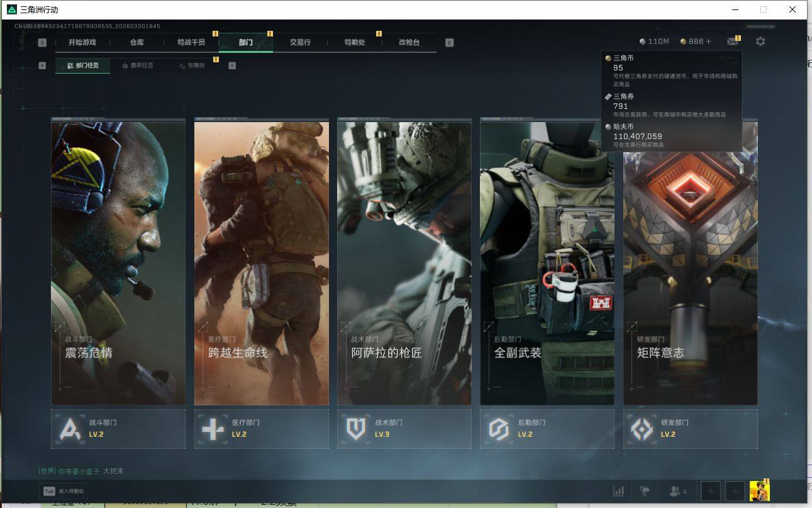This screenshot has height=508, width=812.
Task: Open the 改枪台 tab
Action: click(409, 42)
